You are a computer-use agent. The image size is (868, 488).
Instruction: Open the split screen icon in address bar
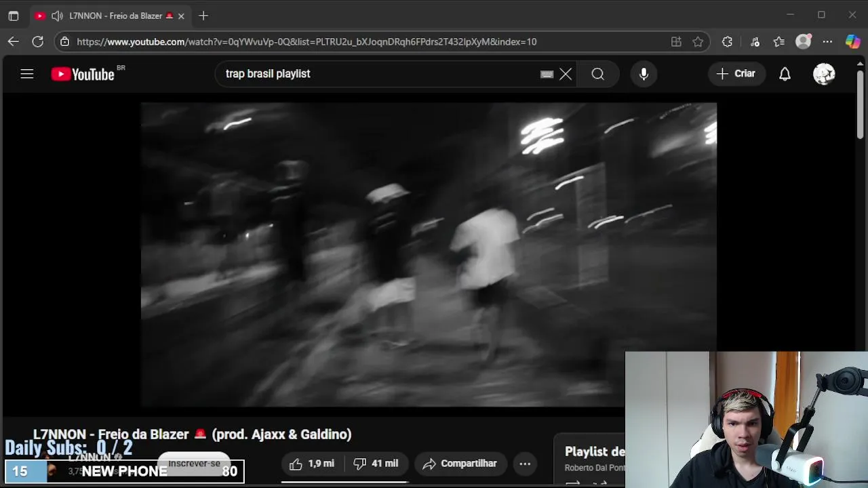(x=676, y=41)
